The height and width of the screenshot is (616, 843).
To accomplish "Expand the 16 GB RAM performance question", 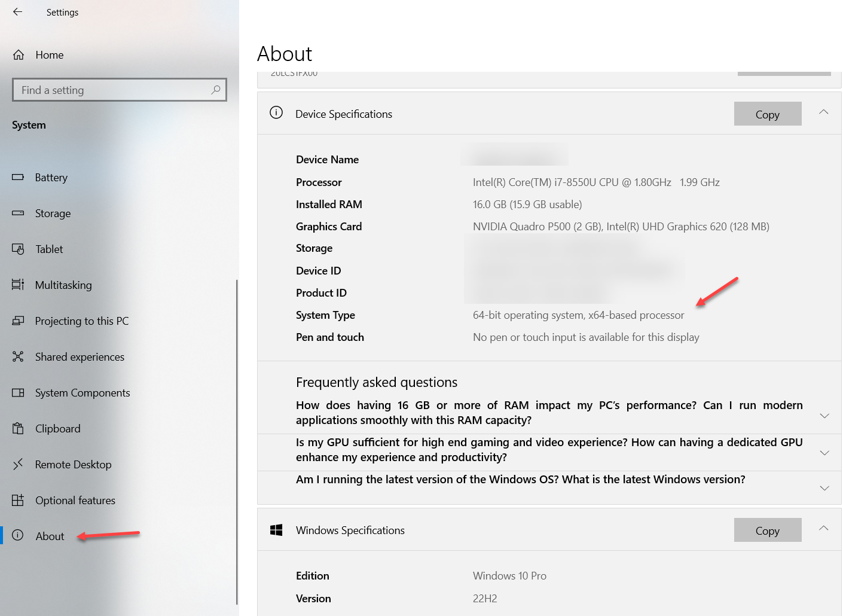I will pos(824,416).
